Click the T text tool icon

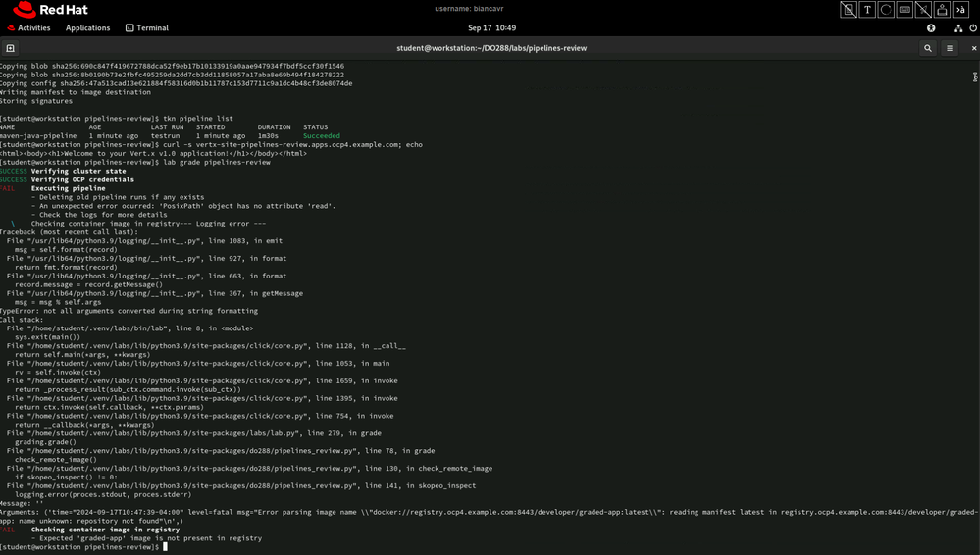(867, 10)
